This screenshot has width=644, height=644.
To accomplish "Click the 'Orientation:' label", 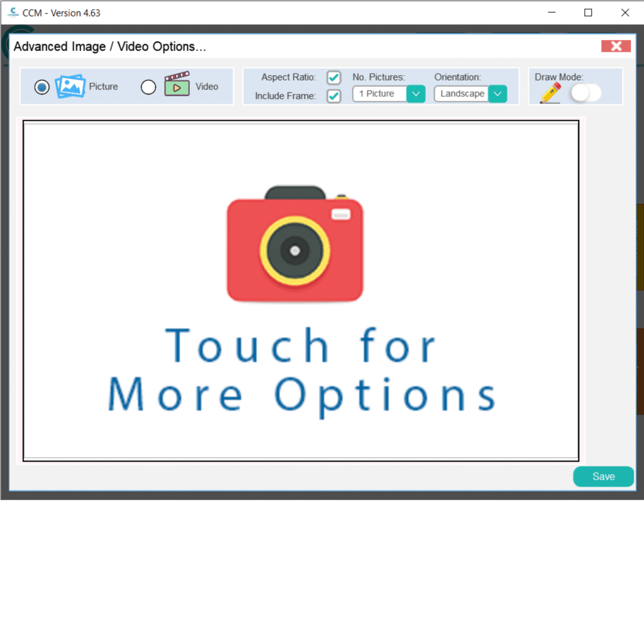I will point(458,77).
